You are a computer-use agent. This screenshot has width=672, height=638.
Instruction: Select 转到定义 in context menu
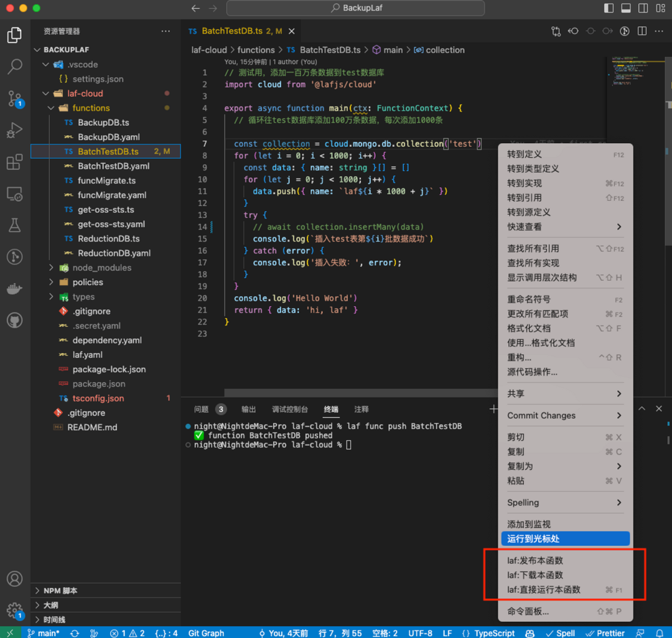565,154
